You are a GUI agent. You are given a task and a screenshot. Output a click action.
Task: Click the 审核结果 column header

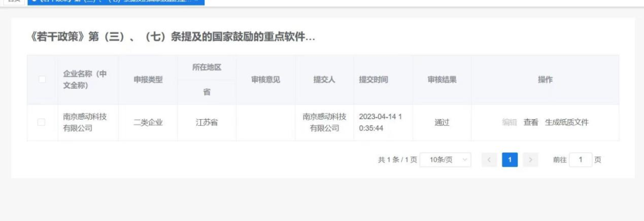click(x=442, y=80)
